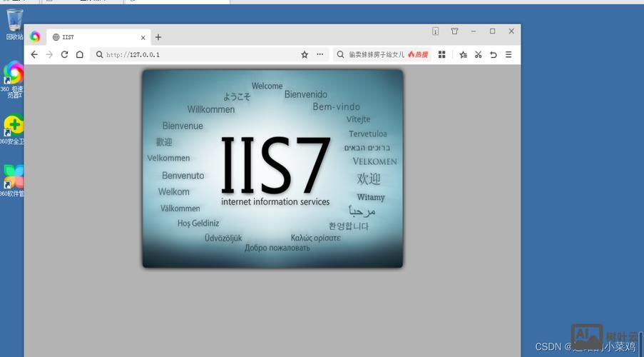This screenshot has width=644, height=357.
Task: Close the IIS7 tab
Action: pyautogui.click(x=143, y=37)
